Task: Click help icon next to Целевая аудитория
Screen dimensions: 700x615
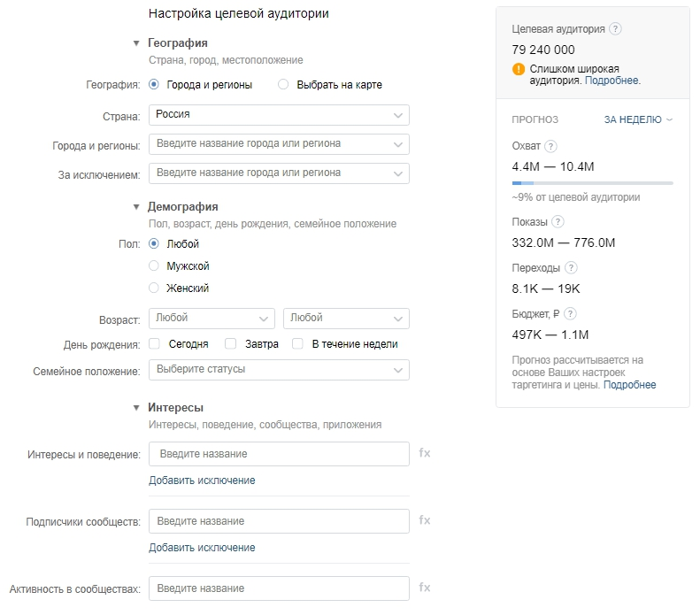Action: pos(616,29)
